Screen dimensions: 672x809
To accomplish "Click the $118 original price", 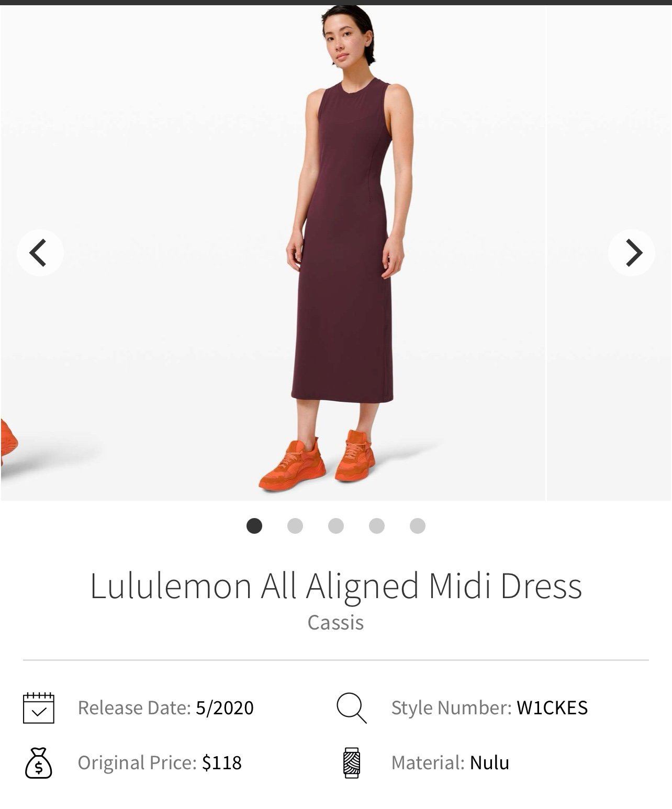I will (222, 763).
